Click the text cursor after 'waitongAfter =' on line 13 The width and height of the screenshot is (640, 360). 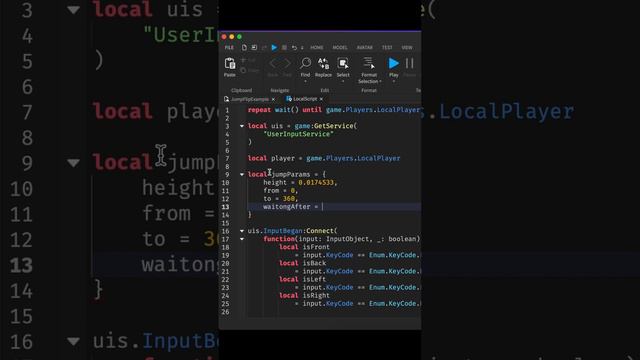tap(322, 207)
